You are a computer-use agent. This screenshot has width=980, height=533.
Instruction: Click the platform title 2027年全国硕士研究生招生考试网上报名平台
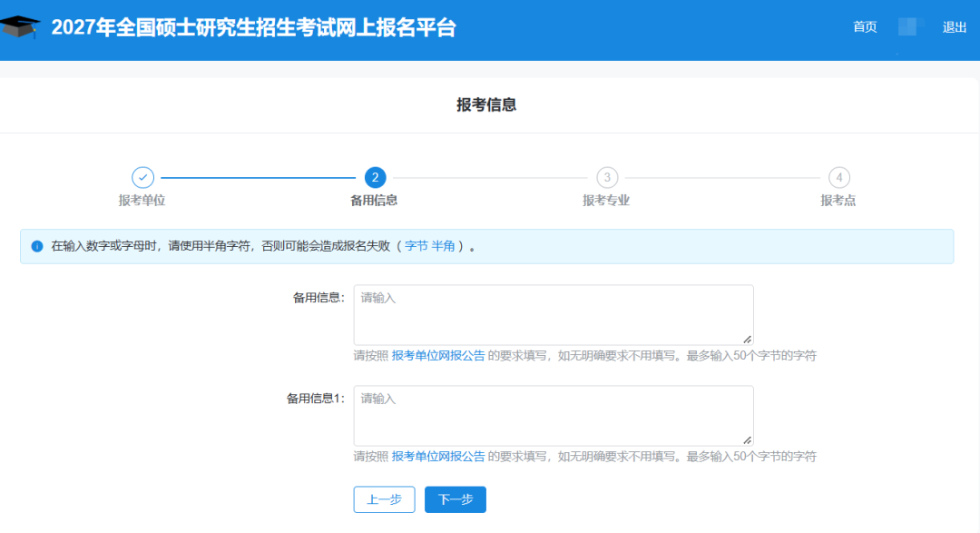point(254,27)
